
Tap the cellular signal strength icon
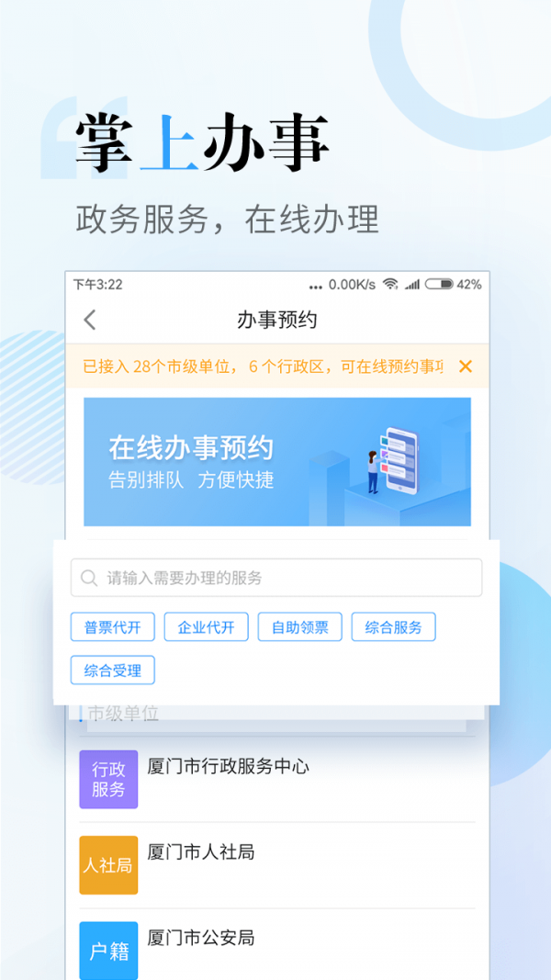pos(411,285)
